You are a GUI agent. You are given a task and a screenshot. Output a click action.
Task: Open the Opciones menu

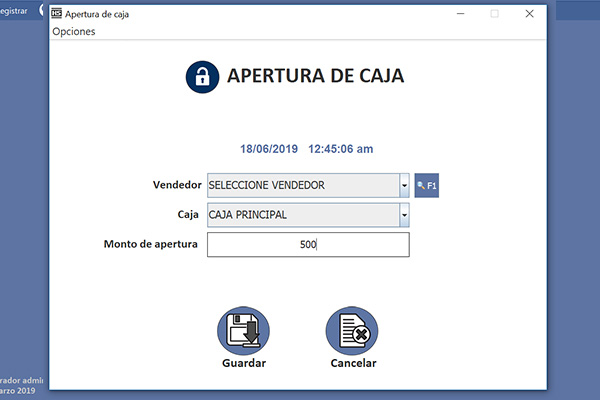(74, 31)
